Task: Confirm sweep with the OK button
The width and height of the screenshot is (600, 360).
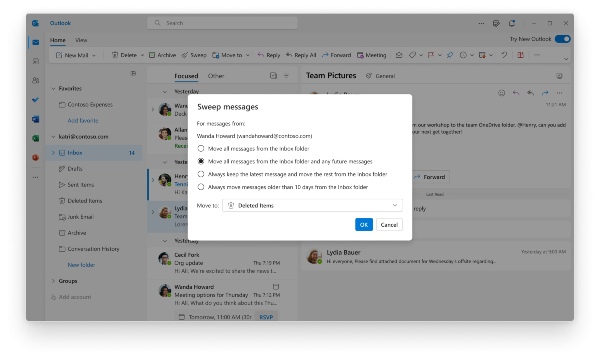Action: (364, 225)
